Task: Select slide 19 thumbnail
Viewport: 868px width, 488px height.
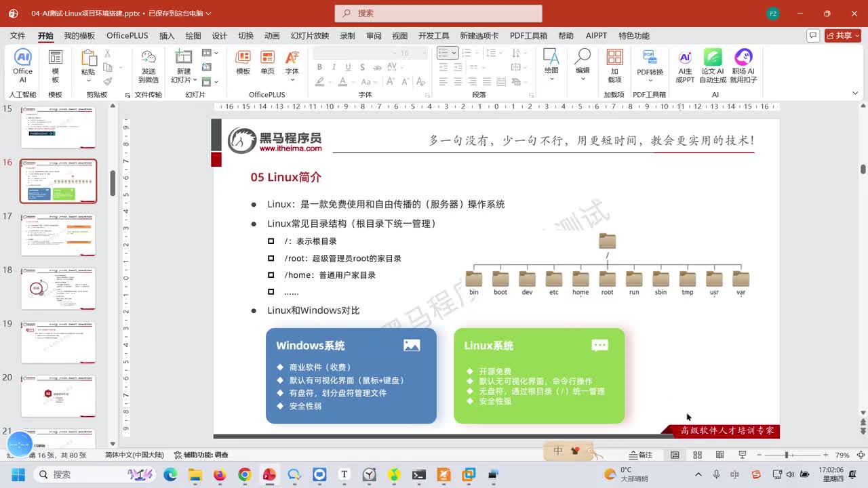Action: (58, 342)
